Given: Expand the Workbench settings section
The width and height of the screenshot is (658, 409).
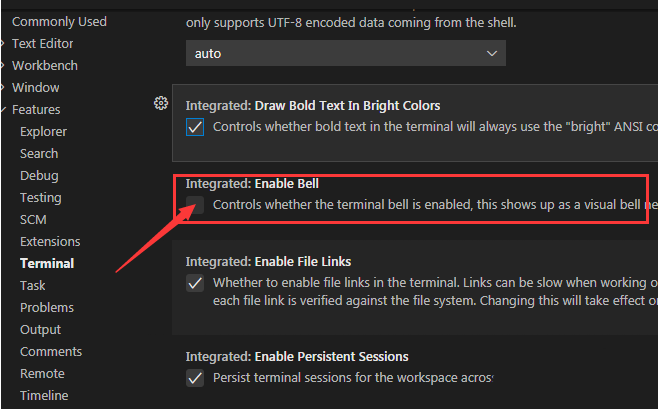Looking at the screenshot, I should tap(44, 65).
